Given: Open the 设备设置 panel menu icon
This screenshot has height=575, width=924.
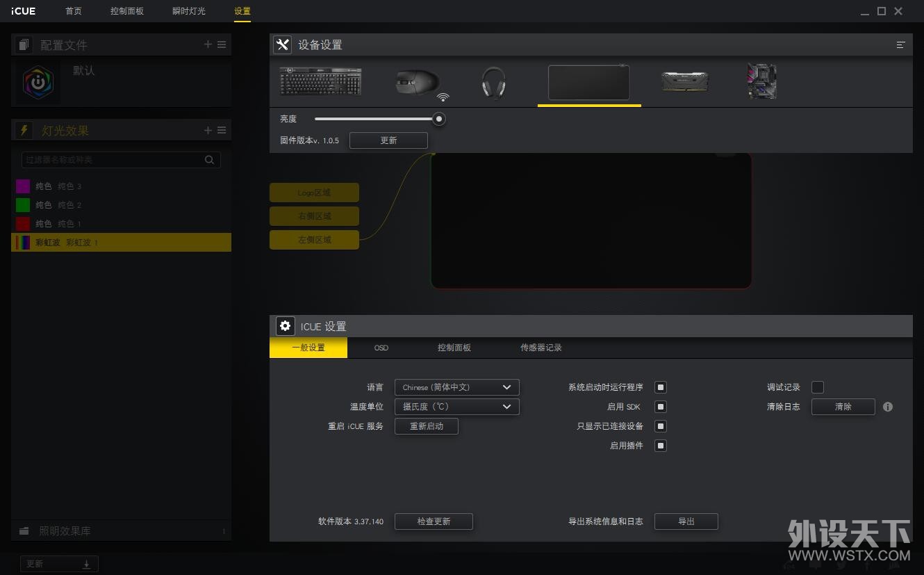Looking at the screenshot, I should 900,44.
